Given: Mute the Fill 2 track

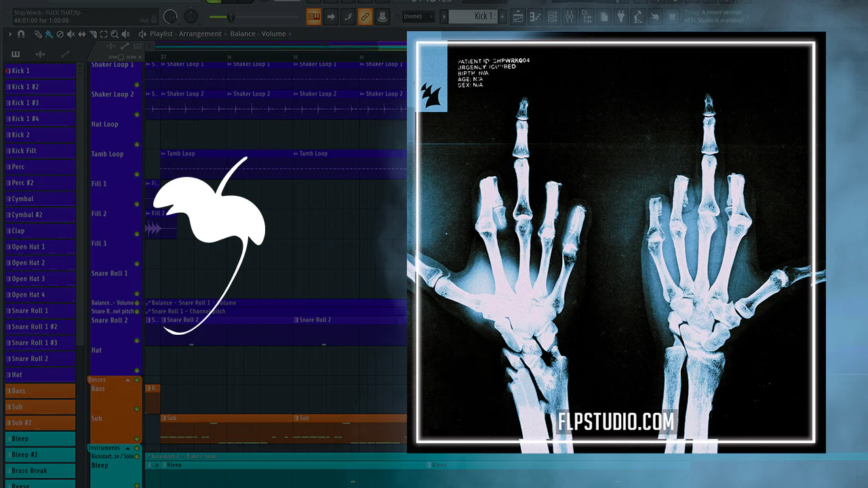Looking at the screenshot, I should [137, 234].
